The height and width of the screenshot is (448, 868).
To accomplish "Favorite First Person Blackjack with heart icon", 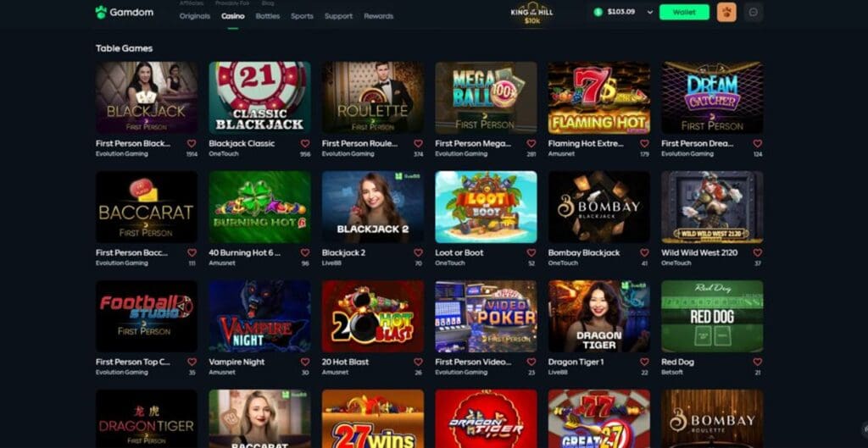I will coord(192,143).
